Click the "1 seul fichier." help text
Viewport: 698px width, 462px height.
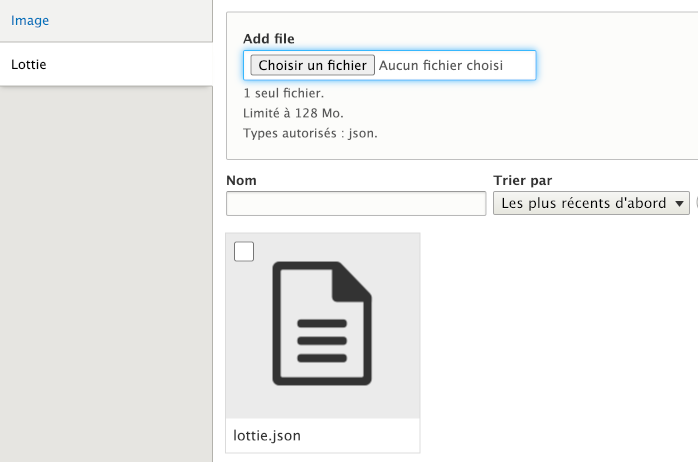click(282, 93)
